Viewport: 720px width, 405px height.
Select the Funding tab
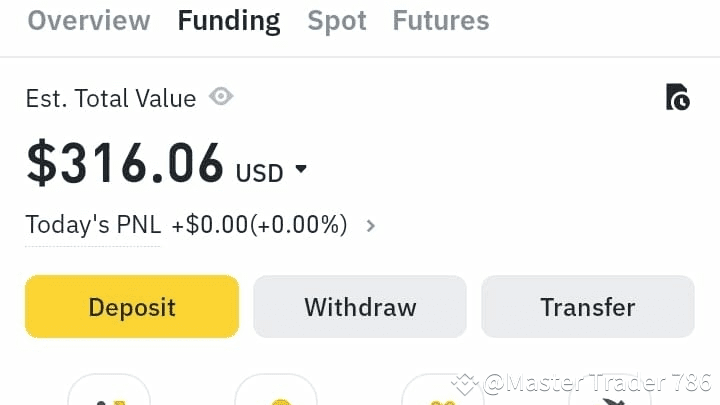click(x=229, y=20)
